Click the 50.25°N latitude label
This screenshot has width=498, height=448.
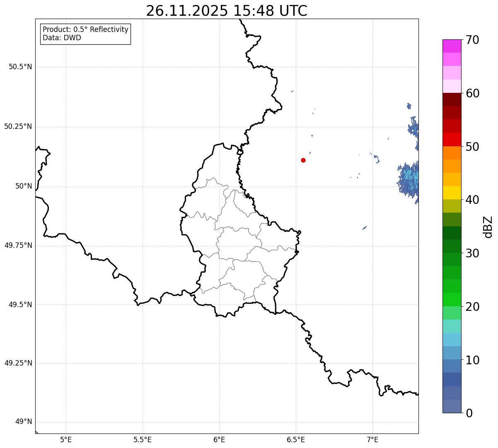pos(18,126)
